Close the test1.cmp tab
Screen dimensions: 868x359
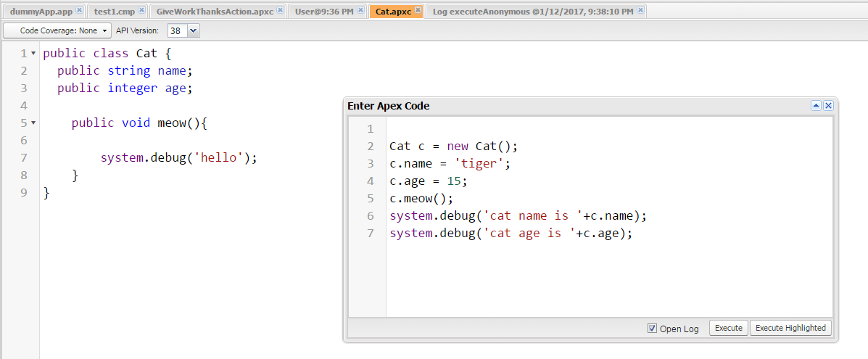tap(141, 11)
